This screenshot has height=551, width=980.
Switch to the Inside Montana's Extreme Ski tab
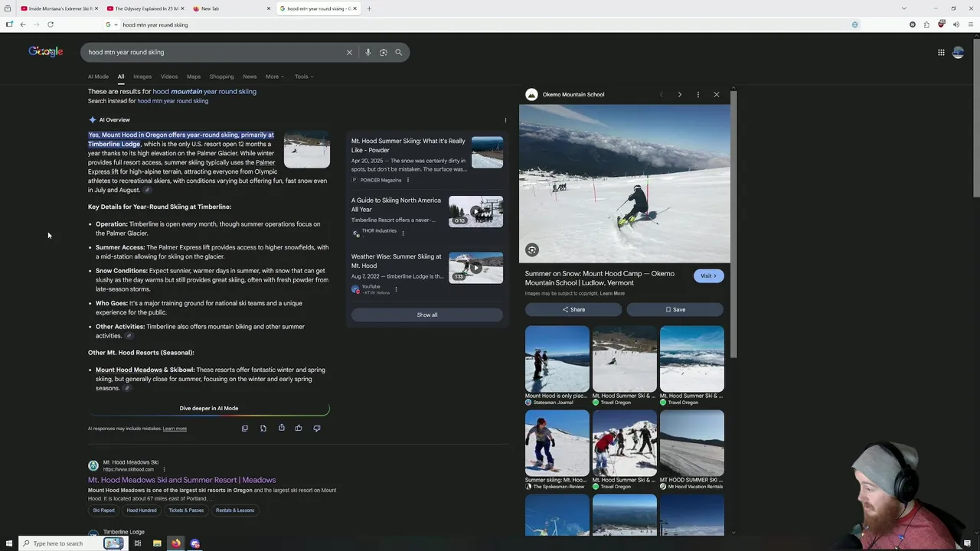(59, 8)
